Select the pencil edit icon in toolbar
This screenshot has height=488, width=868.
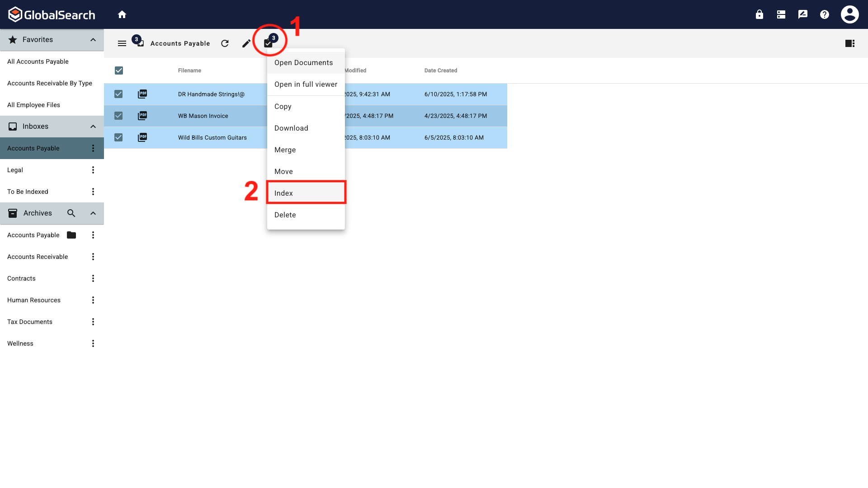[x=246, y=43]
